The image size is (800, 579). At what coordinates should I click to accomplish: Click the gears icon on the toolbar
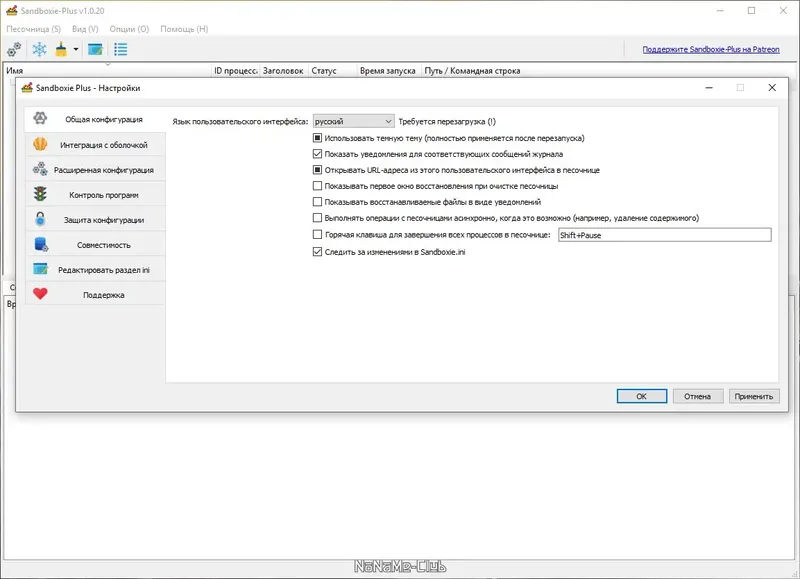pyautogui.click(x=13, y=48)
